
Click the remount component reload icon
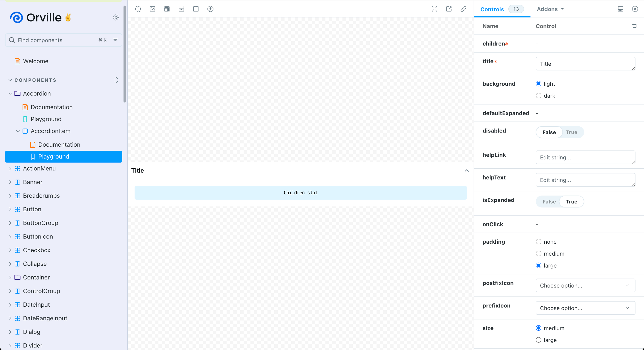138,9
